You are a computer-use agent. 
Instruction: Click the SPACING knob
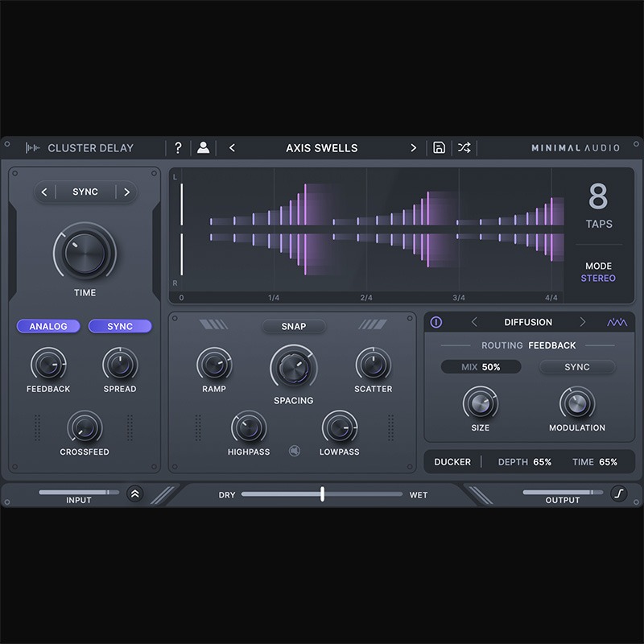pos(294,368)
